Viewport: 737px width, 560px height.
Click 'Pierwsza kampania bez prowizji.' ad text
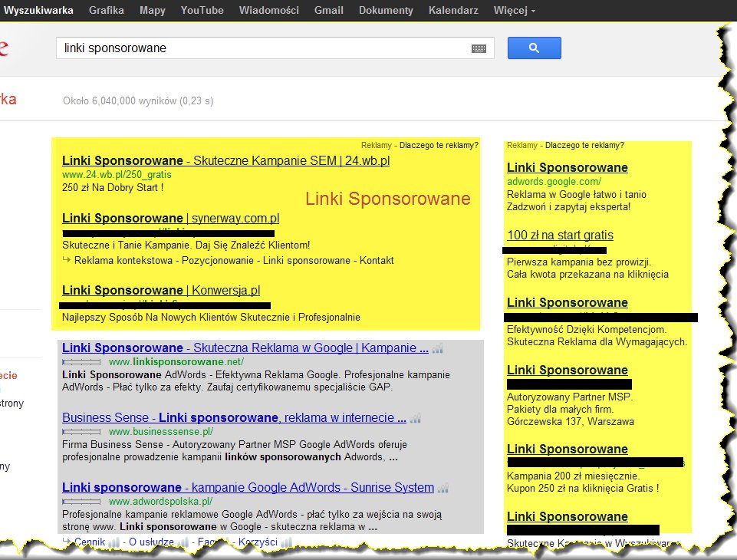click(579, 262)
